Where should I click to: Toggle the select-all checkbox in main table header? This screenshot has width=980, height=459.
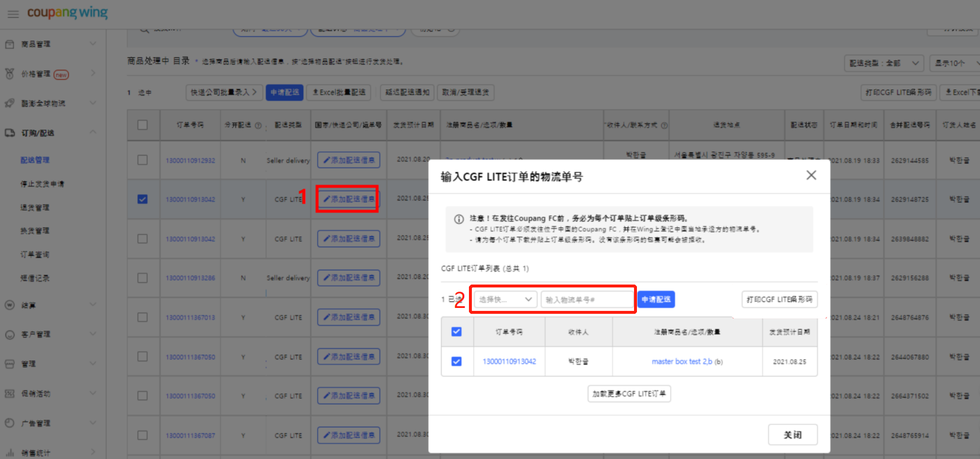point(142,125)
